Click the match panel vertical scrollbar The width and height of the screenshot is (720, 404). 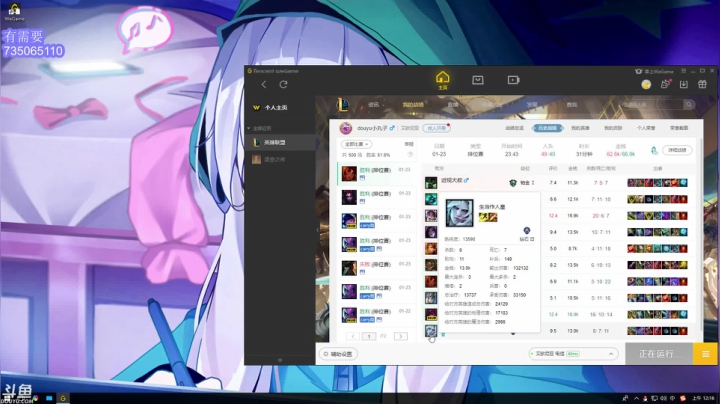coord(701,234)
